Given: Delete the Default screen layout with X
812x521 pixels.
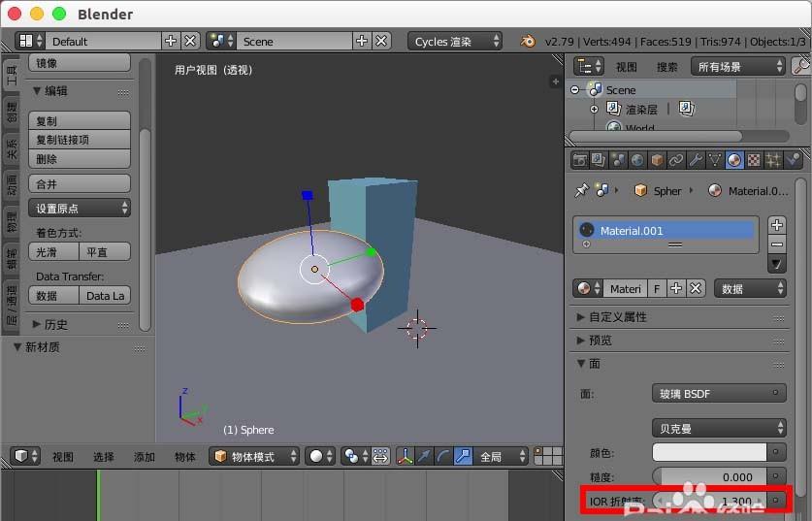Looking at the screenshot, I should 190,41.
